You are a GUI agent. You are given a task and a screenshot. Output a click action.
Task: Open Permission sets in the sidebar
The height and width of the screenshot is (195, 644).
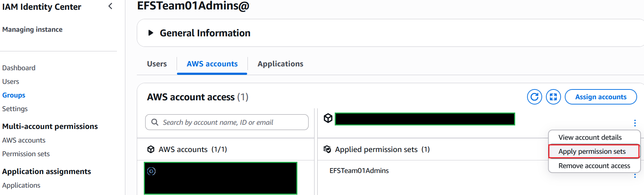click(x=26, y=154)
